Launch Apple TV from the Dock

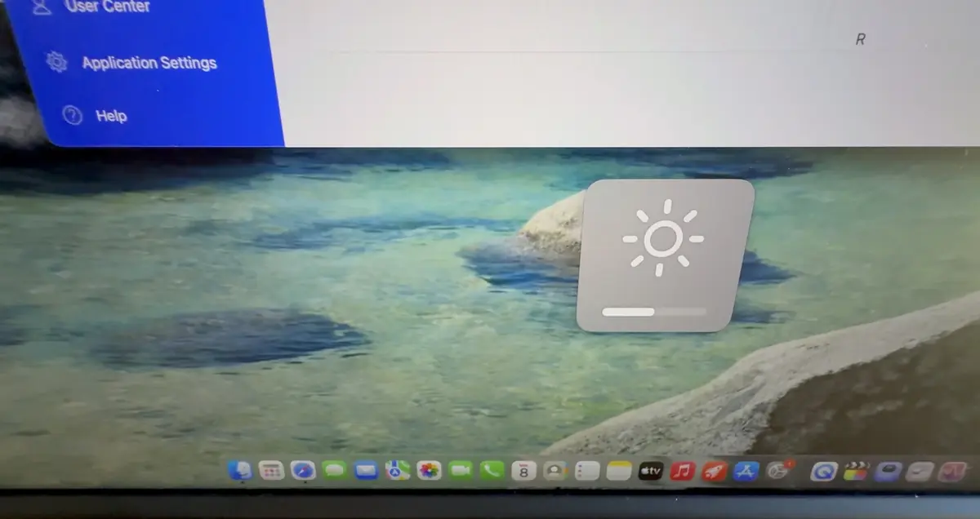pos(651,471)
